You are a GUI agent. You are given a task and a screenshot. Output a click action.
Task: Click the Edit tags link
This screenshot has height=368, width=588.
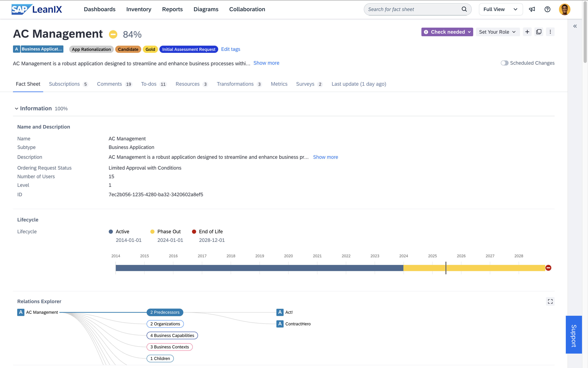(230, 49)
